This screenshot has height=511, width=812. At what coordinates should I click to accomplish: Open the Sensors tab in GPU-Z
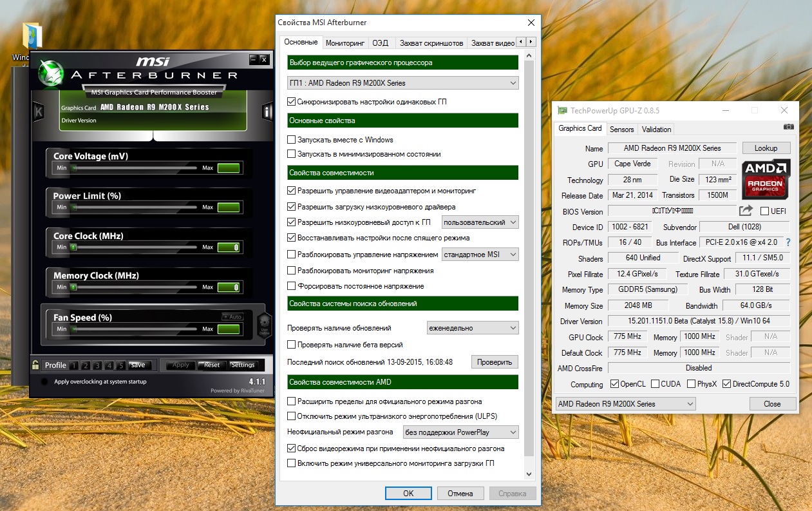tap(622, 130)
